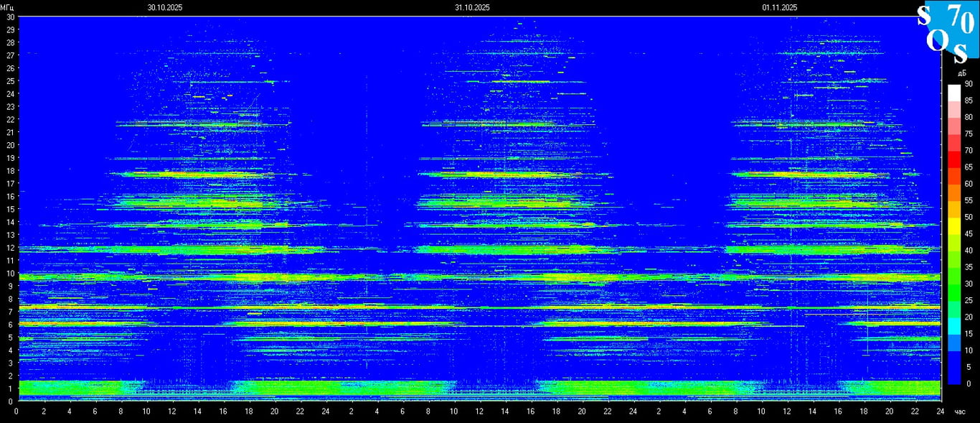Click the час time axis label

click(x=960, y=412)
